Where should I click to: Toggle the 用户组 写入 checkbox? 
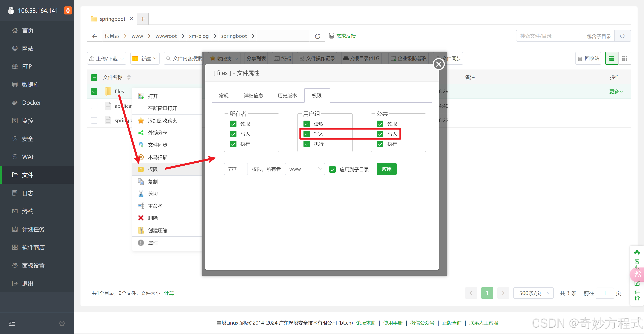point(307,134)
